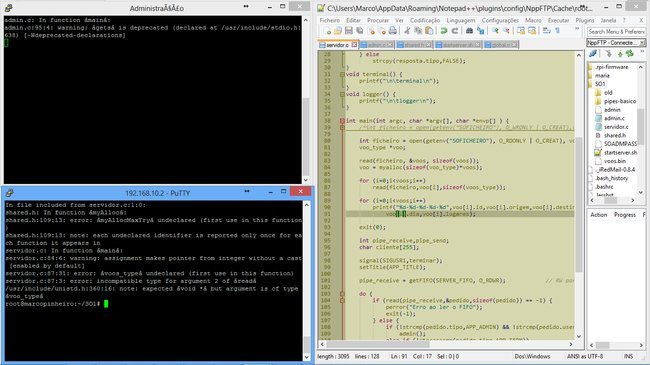
Task: Expand the Notepad++ toolbar overflow chevron
Action: (577, 29)
